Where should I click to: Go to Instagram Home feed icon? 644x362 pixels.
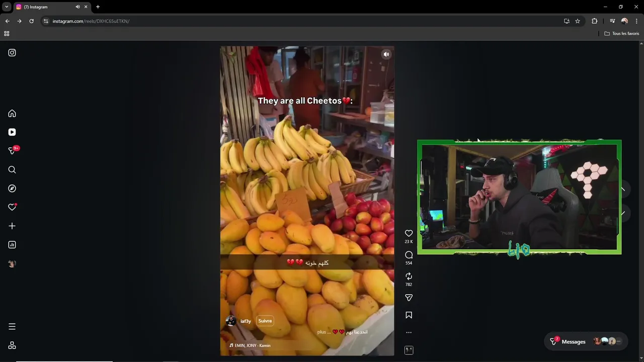pyautogui.click(x=12, y=114)
